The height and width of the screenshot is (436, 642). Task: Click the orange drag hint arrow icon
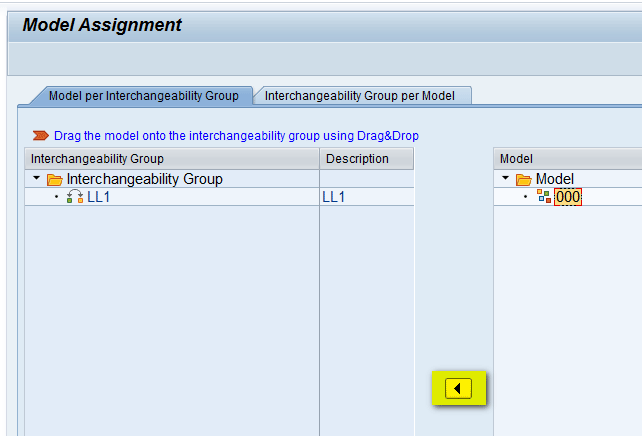pyautogui.click(x=40, y=135)
